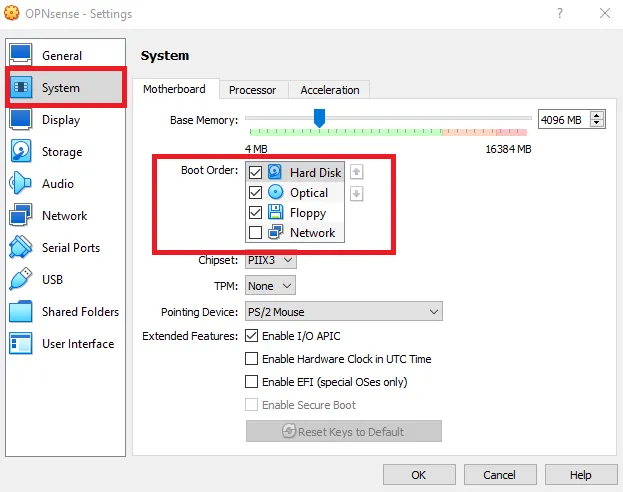Uncheck the Floppy boot checkbox
The width and height of the screenshot is (623, 492).
(x=255, y=213)
